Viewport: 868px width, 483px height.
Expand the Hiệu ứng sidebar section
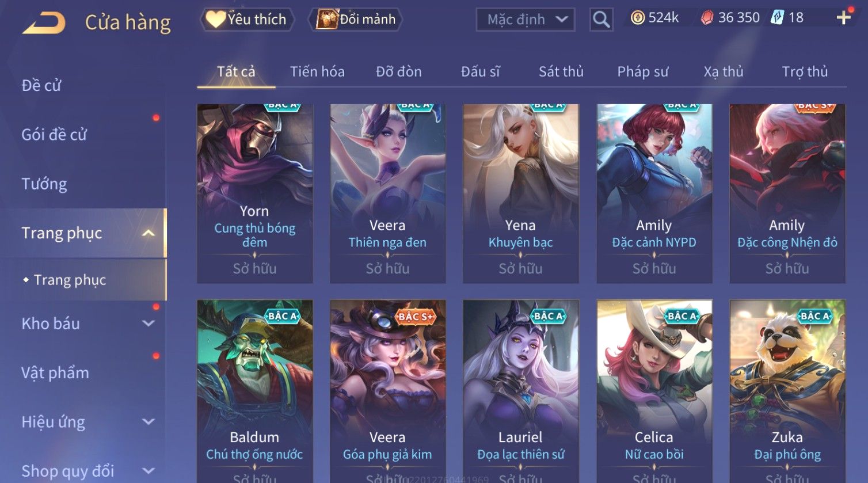click(148, 422)
